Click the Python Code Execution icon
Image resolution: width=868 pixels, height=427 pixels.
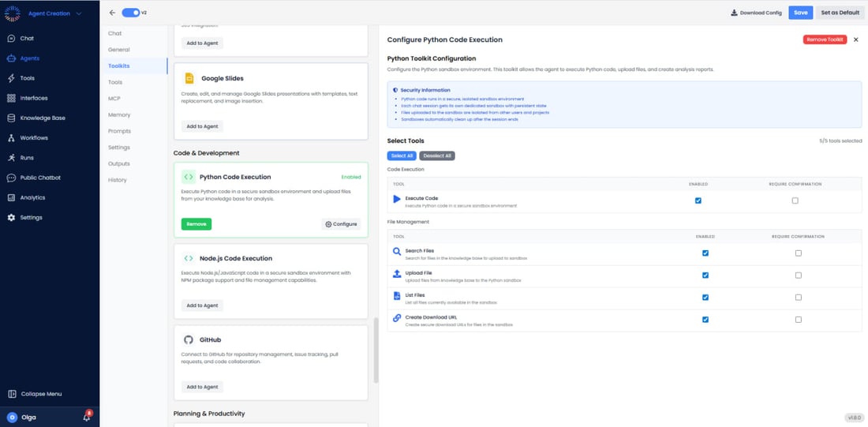189,178
